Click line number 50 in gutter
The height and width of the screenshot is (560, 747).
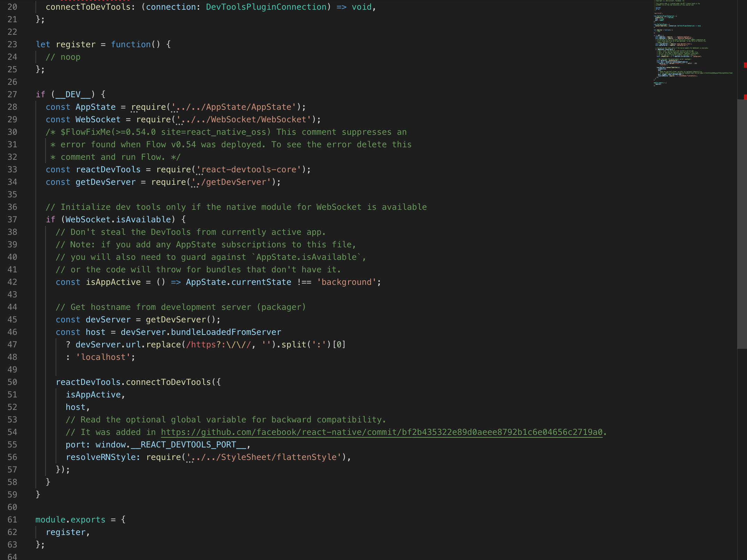13,382
